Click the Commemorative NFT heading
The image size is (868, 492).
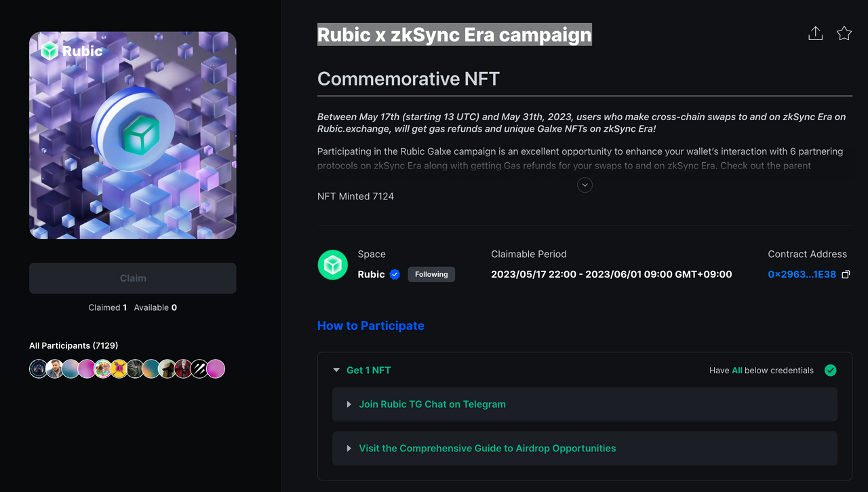408,79
